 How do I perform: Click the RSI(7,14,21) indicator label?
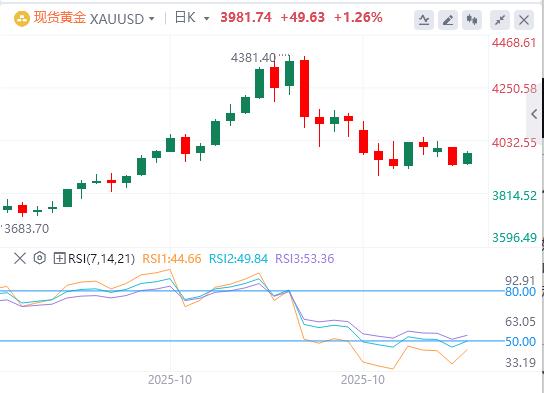click(x=101, y=259)
